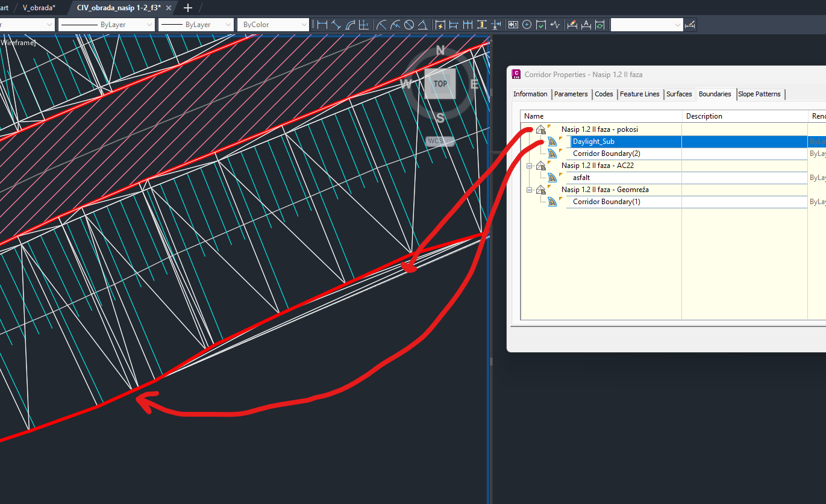
Task: Select the Ordinate dimension tool
Action: click(364, 25)
